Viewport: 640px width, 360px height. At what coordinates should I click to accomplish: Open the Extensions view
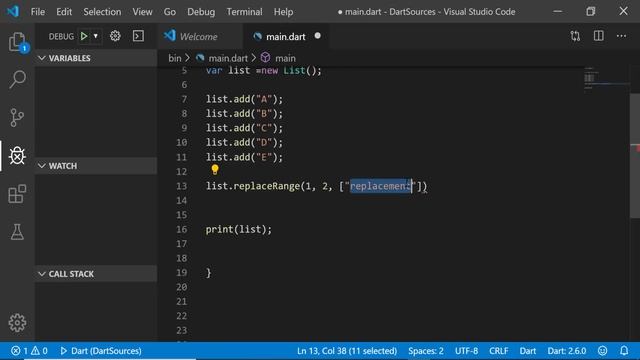(17, 194)
